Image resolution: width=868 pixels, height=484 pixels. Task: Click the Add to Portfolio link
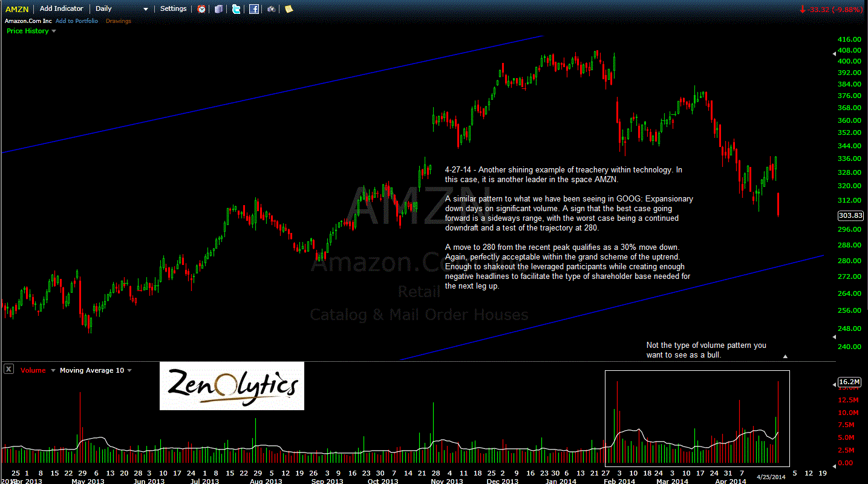[77, 21]
